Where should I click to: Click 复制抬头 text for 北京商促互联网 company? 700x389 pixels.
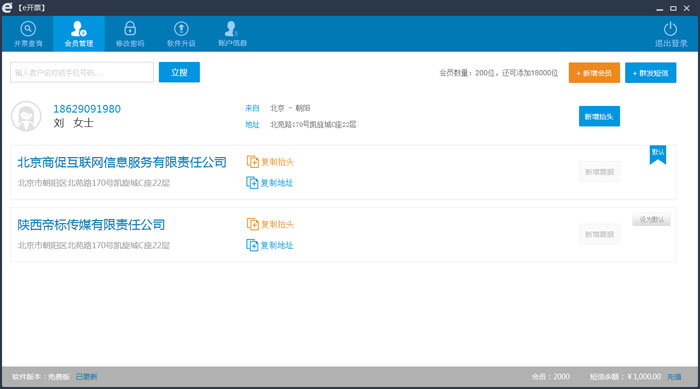(277, 162)
